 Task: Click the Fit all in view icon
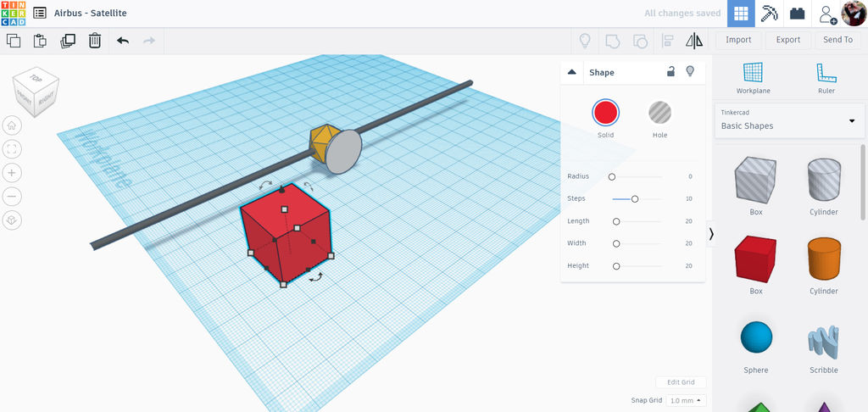(x=12, y=149)
